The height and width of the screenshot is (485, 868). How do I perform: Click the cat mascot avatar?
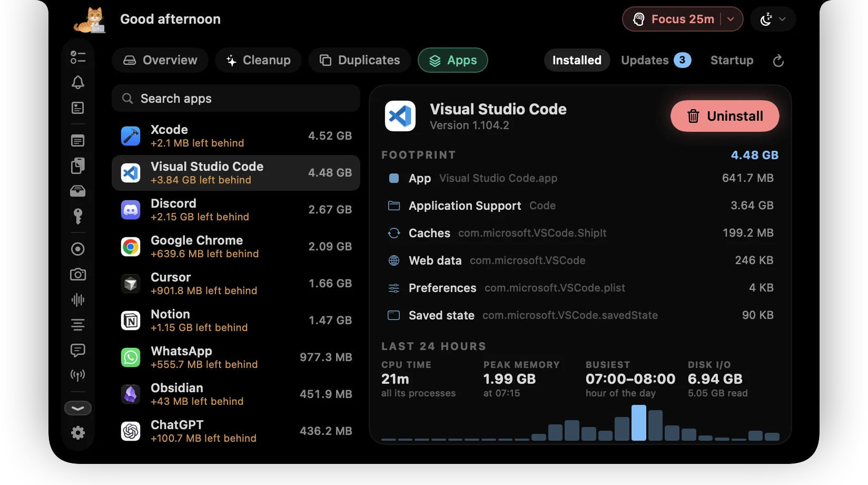click(91, 20)
